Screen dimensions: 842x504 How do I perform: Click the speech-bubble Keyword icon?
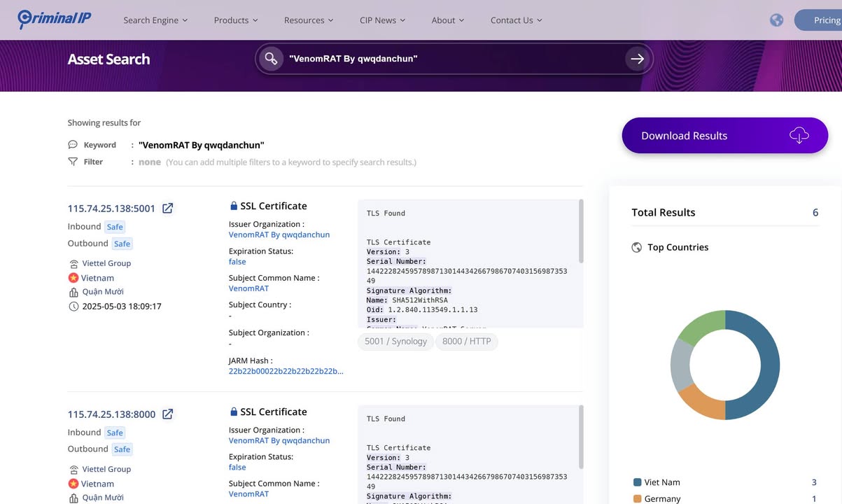click(72, 144)
